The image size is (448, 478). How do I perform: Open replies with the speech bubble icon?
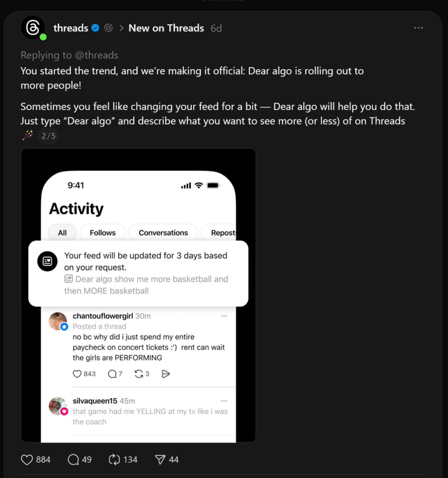coord(72,460)
